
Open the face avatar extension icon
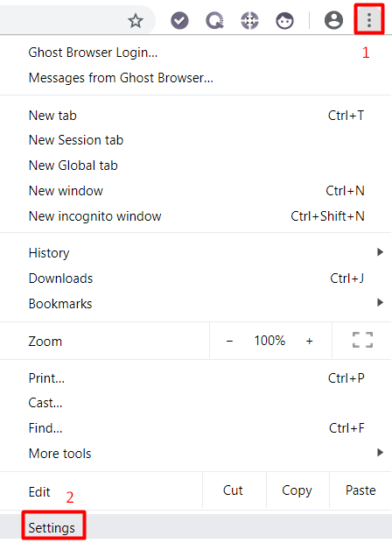[284, 20]
